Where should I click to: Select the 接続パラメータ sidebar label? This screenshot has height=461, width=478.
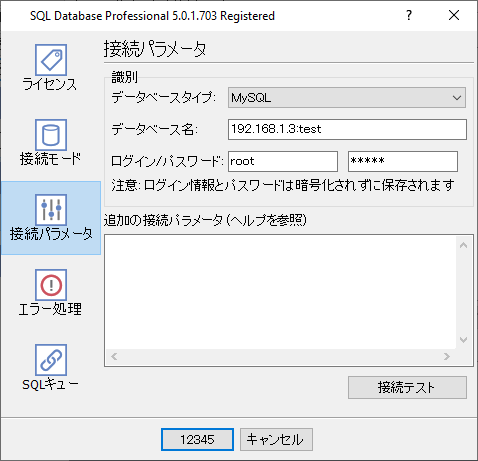click(x=51, y=234)
